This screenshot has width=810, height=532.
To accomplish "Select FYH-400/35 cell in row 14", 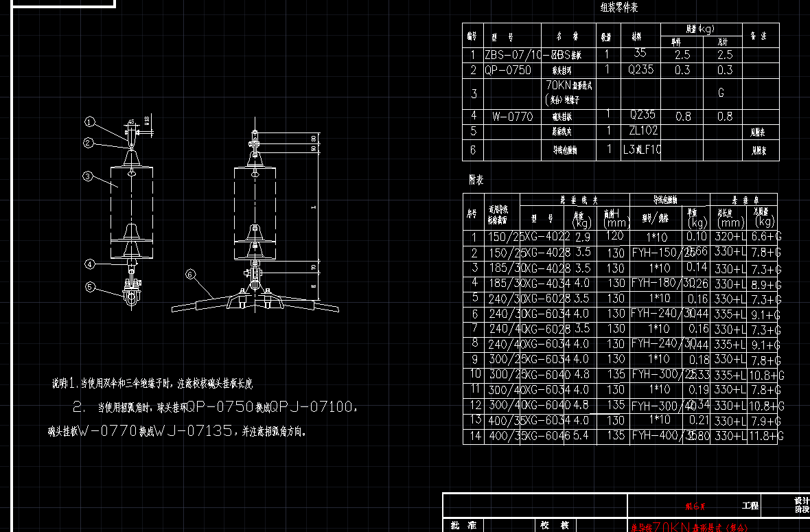I will [x=657, y=435].
